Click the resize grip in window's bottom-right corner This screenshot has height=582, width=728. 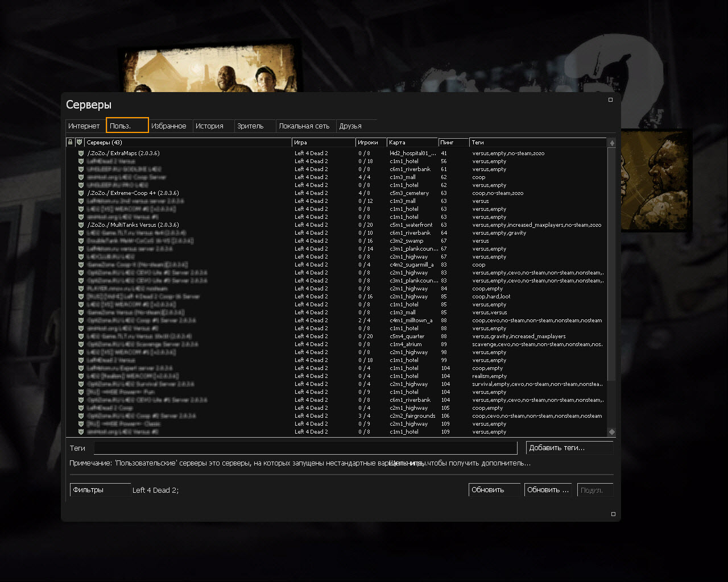tap(613, 514)
